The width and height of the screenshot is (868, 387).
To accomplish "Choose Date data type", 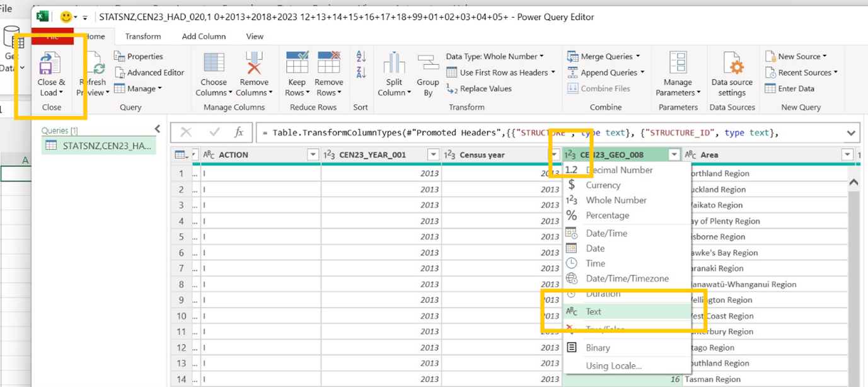I will [595, 248].
